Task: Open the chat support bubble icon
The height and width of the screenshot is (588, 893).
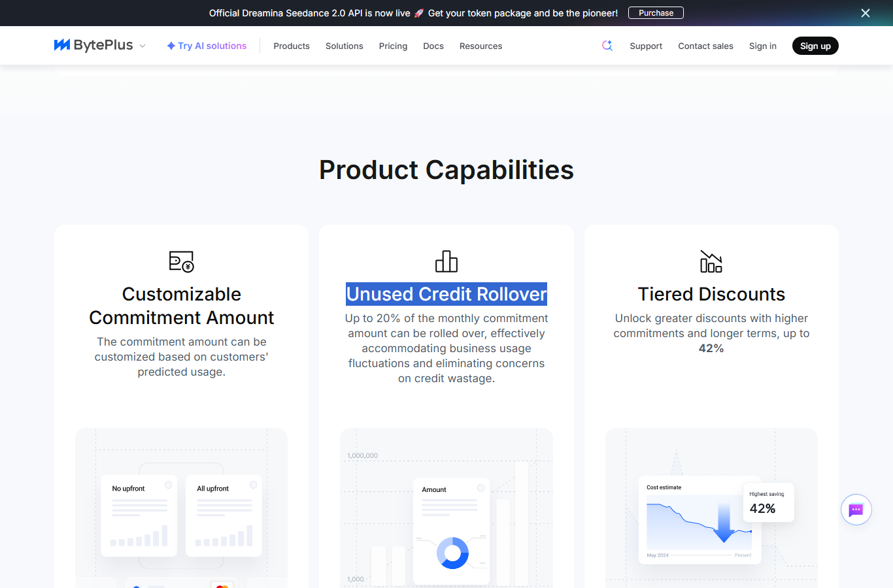Action: [856, 510]
